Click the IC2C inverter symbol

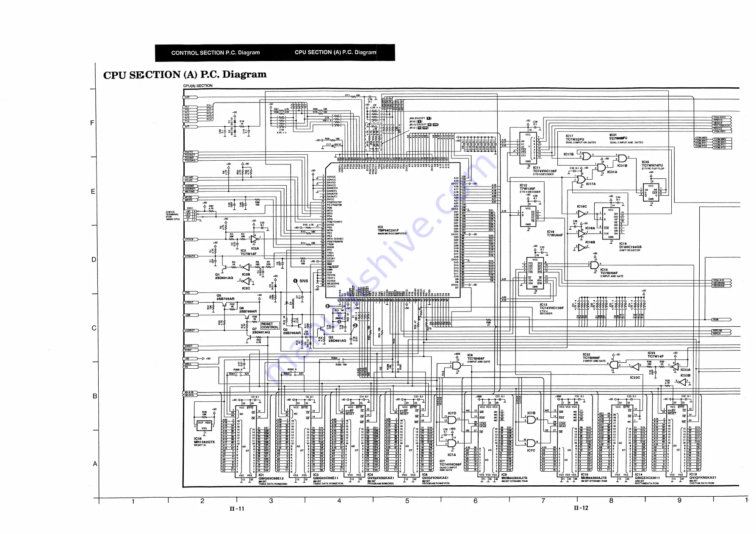point(246,281)
